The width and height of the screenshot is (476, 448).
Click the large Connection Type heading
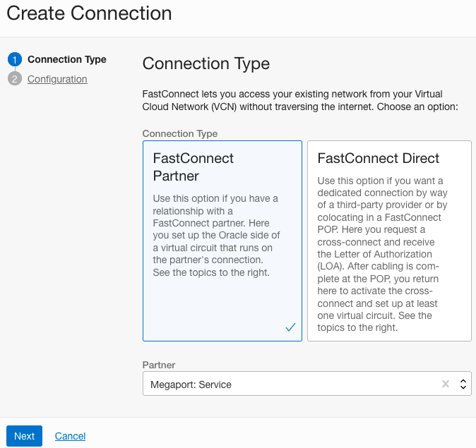point(206,63)
